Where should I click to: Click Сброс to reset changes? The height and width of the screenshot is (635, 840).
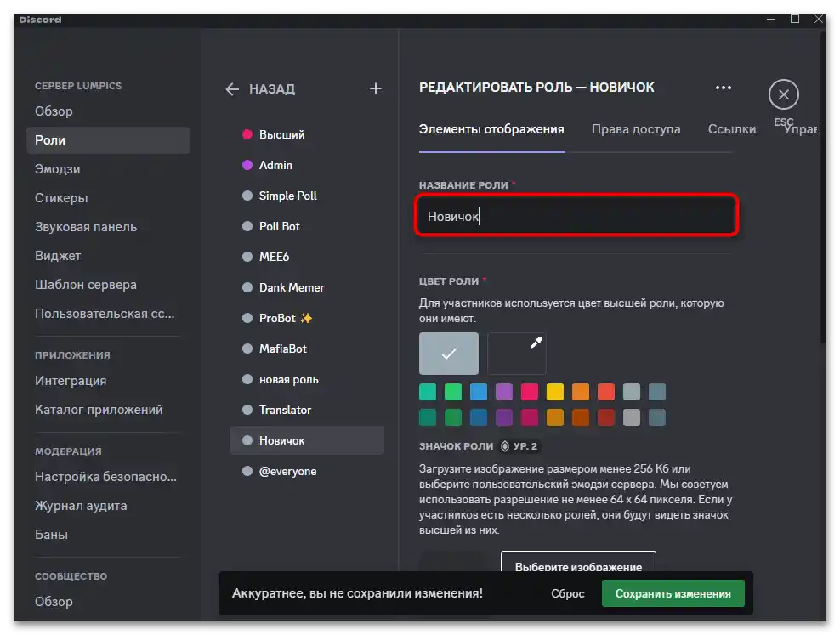point(567,593)
